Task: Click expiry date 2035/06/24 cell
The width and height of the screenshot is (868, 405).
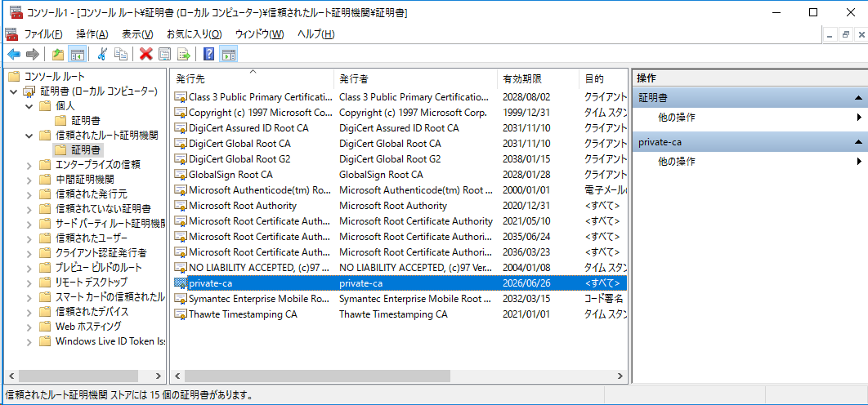Action: click(526, 236)
